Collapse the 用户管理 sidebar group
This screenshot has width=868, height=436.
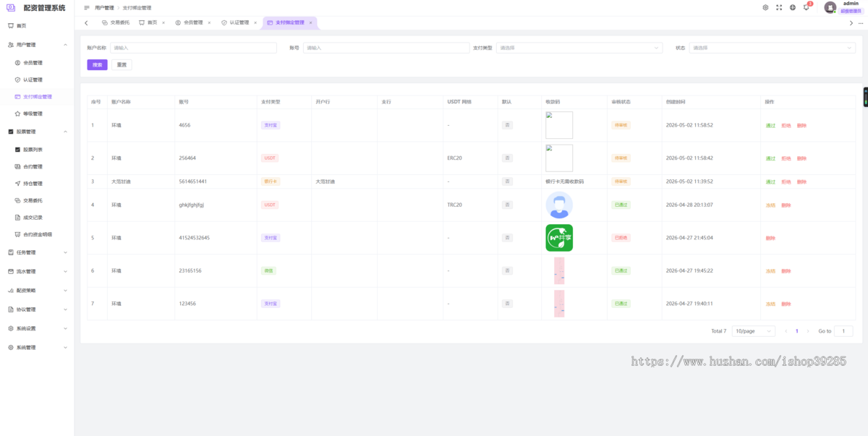[37, 45]
